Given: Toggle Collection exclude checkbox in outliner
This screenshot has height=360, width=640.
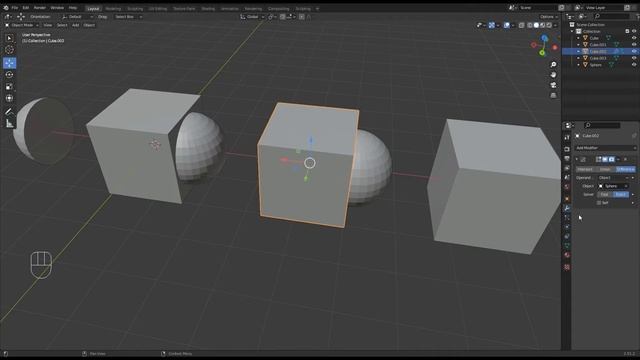Looking at the screenshot, I should click(627, 31).
